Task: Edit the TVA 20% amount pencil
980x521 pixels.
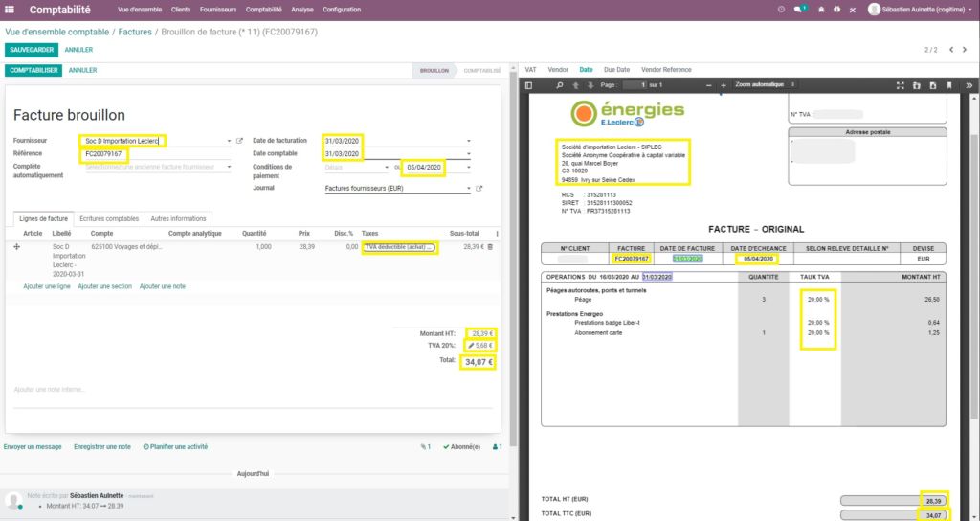Action: (471, 345)
